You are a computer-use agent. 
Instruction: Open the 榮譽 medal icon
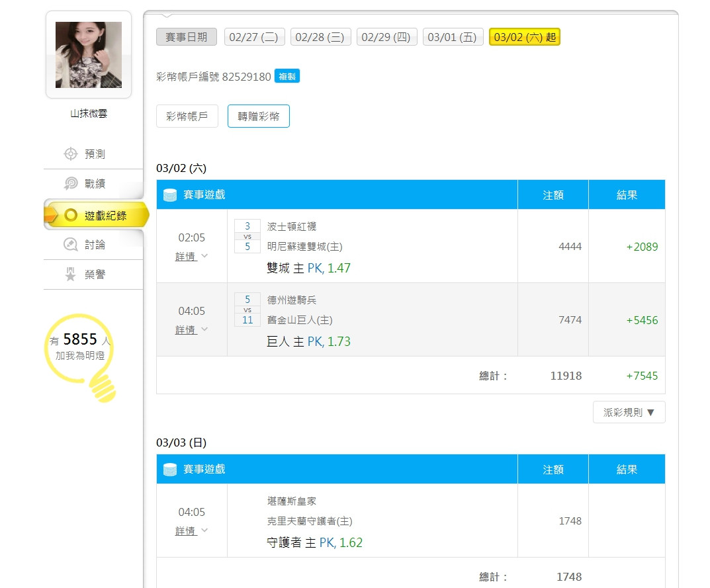71,274
